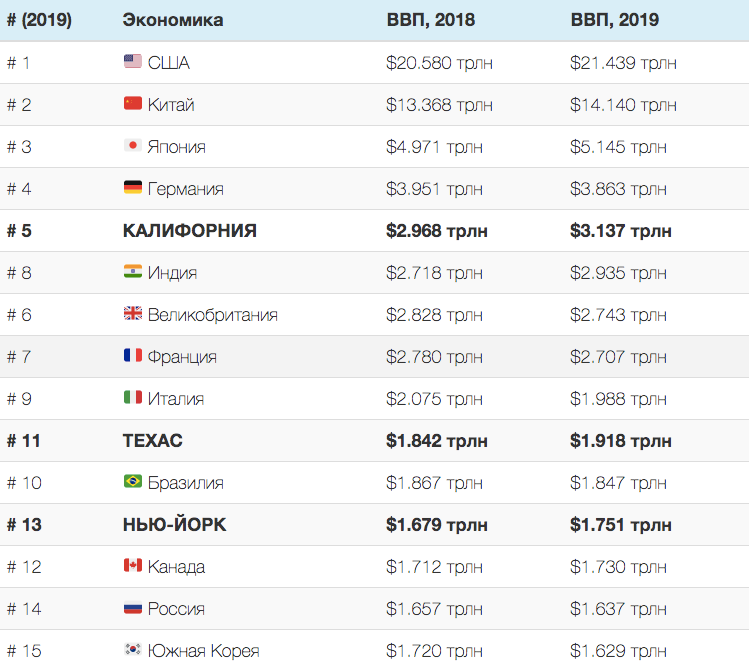This screenshot has width=751, height=665.
Task: Sort by the ВВП, 2018 column header
Action: tap(431, 20)
